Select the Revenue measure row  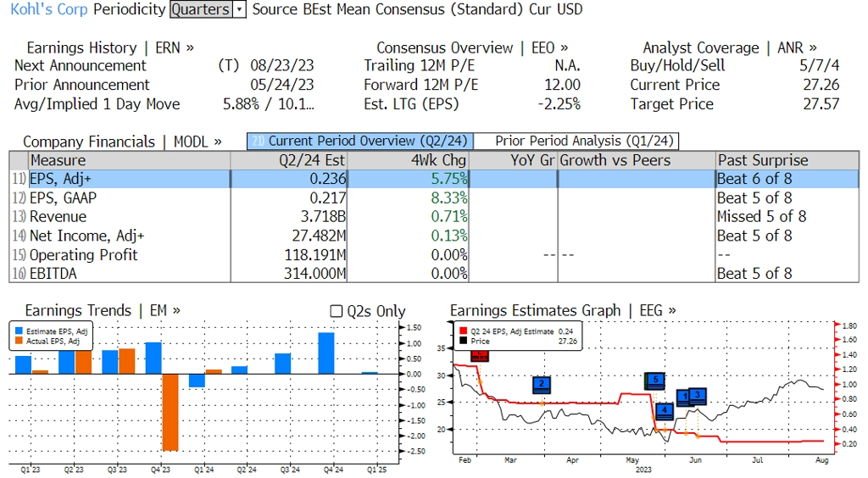[x=434, y=216]
